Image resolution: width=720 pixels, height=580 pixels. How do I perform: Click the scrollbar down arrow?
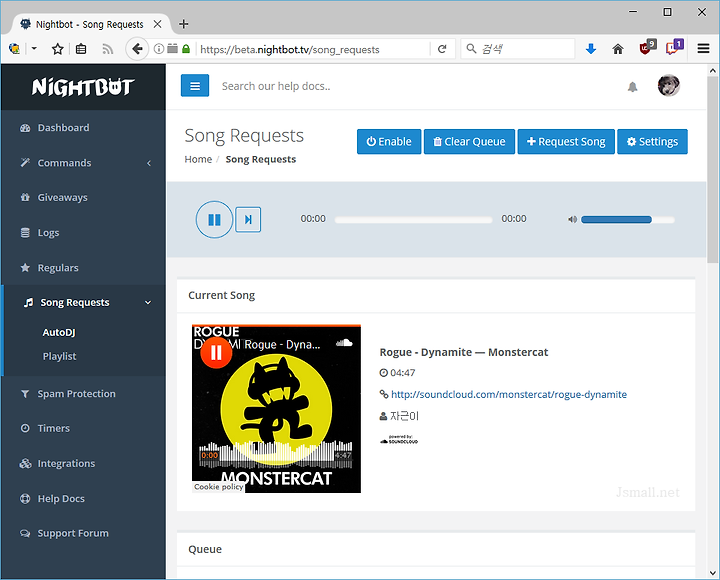click(712, 573)
